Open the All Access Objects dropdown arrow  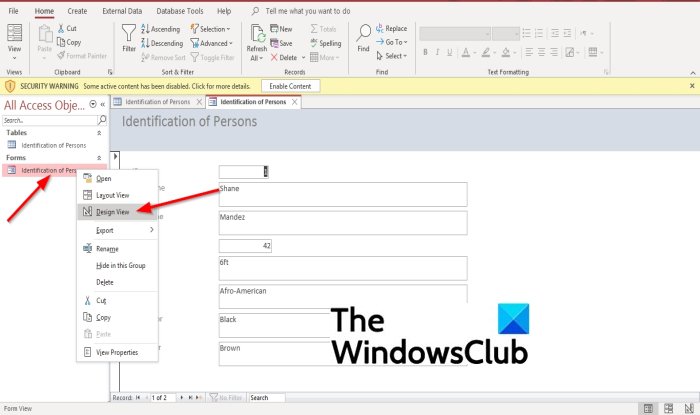click(93, 104)
